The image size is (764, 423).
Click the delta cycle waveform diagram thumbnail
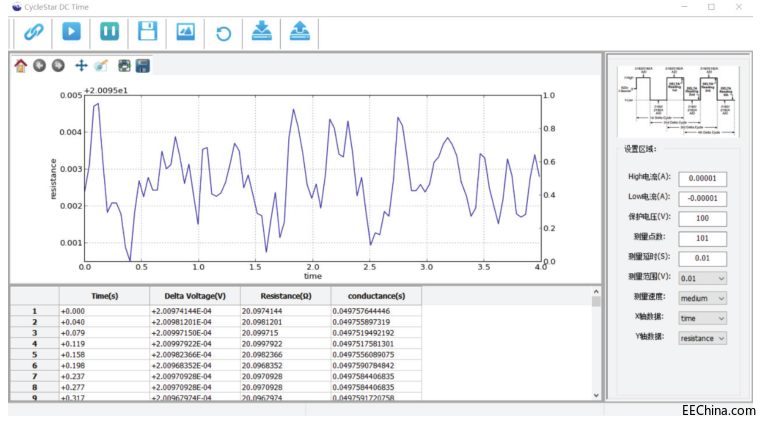coord(678,101)
